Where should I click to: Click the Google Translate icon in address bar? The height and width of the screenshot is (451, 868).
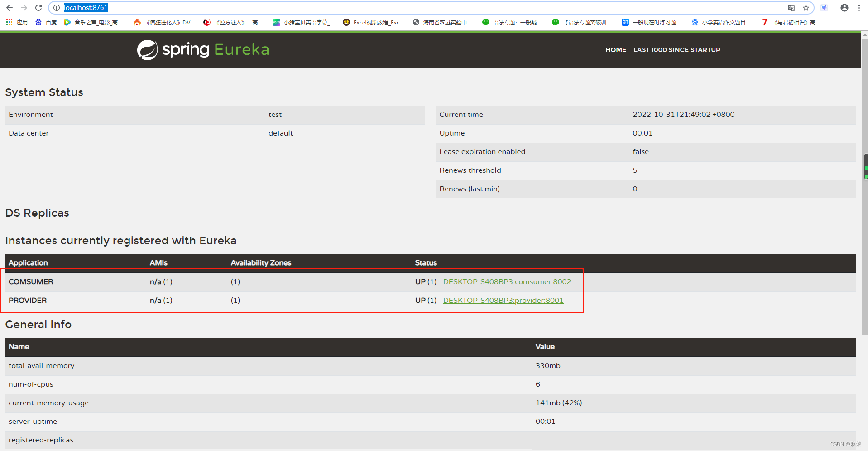pyautogui.click(x=791, y=8)
